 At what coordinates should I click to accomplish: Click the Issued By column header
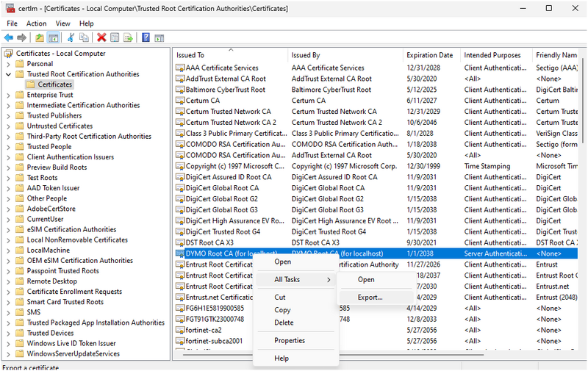pyautogui.click(x=306, y=55)
